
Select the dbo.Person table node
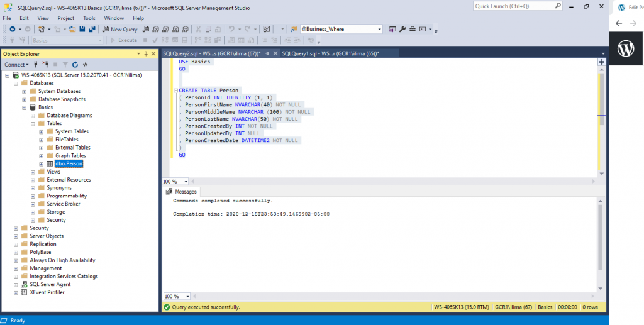click(68, 163)
